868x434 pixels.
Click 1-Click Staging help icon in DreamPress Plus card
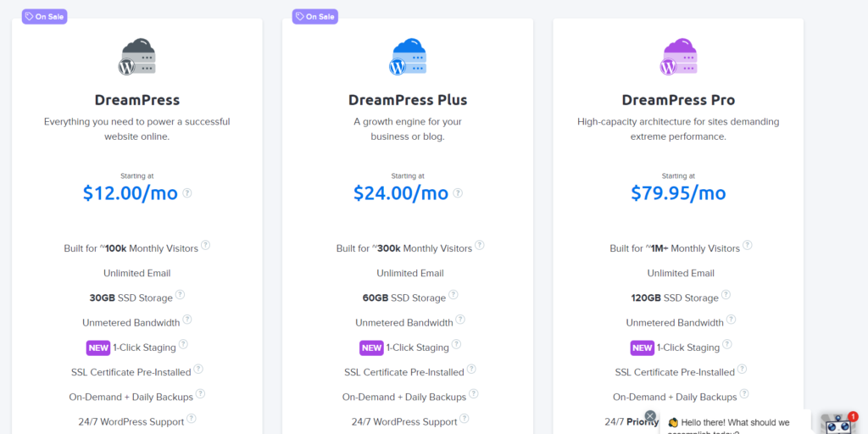[456, 344]
